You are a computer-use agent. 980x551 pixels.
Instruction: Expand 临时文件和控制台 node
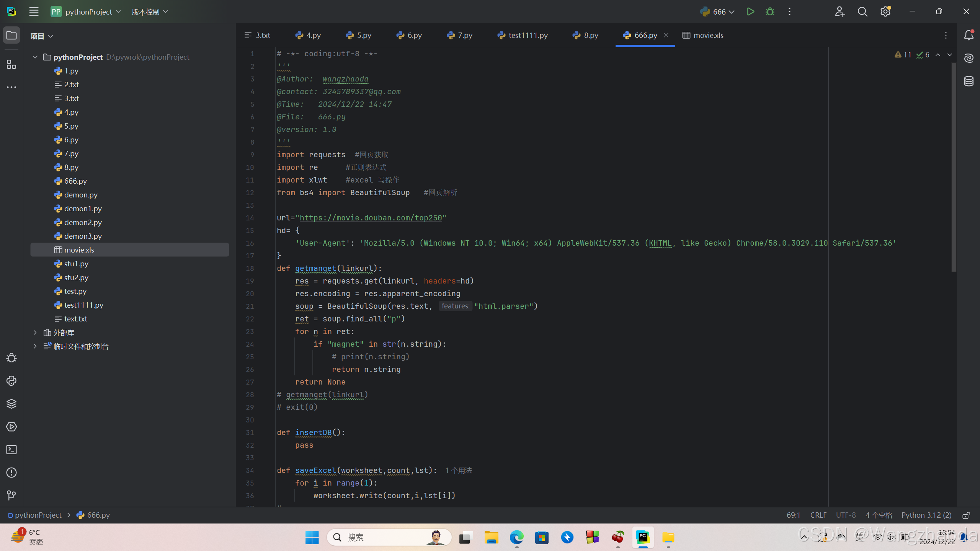tap(35, 346)
